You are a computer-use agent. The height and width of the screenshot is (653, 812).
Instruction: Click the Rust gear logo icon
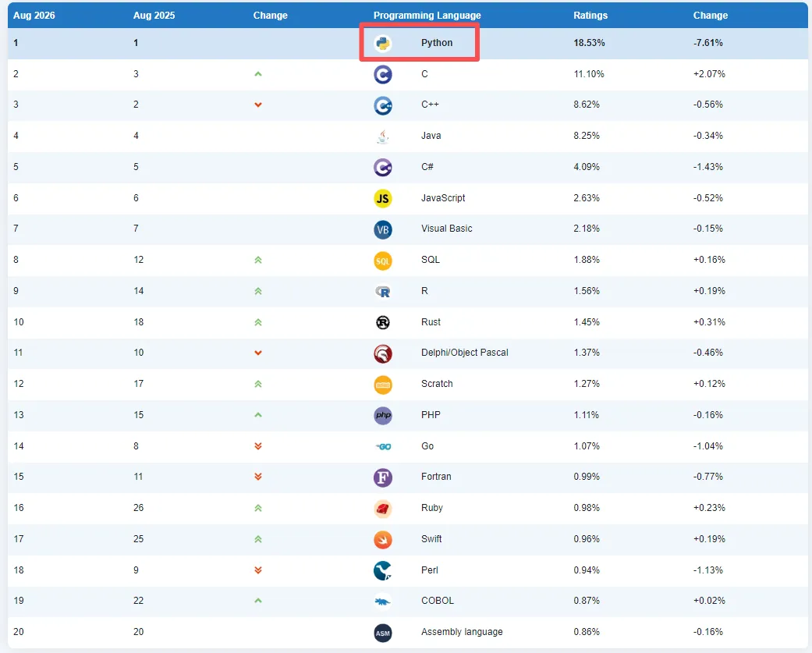(x=383, y=323)
